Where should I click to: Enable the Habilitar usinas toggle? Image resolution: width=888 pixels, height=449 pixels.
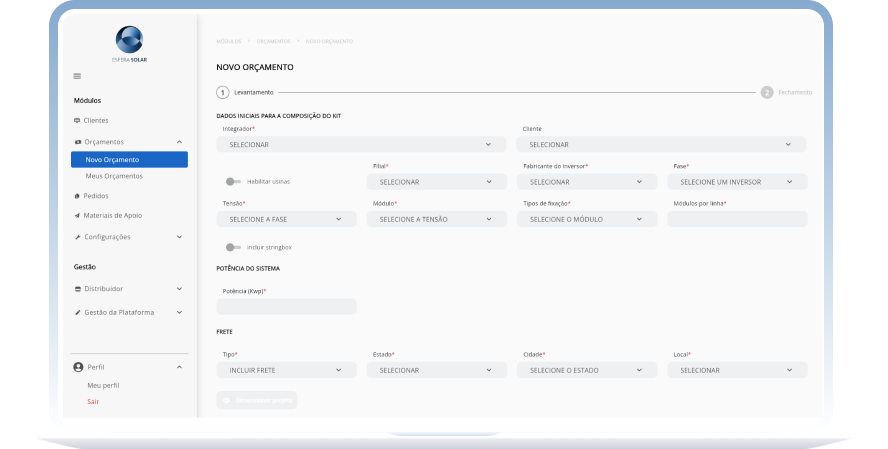(x=233, y=182)
